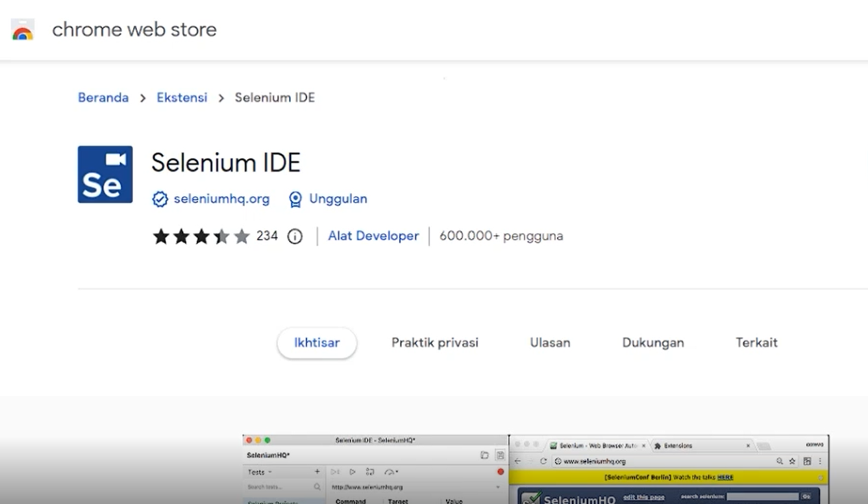The width and height of the screenshot is (868, 504).
Task: Navigate to Beranda breadcrumb link
Action: [103, 98]
